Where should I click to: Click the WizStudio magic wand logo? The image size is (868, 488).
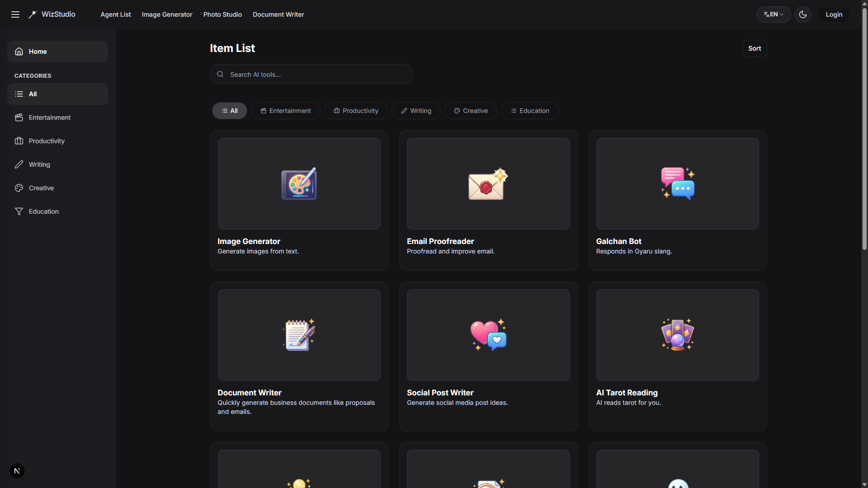tap(33, 14)
